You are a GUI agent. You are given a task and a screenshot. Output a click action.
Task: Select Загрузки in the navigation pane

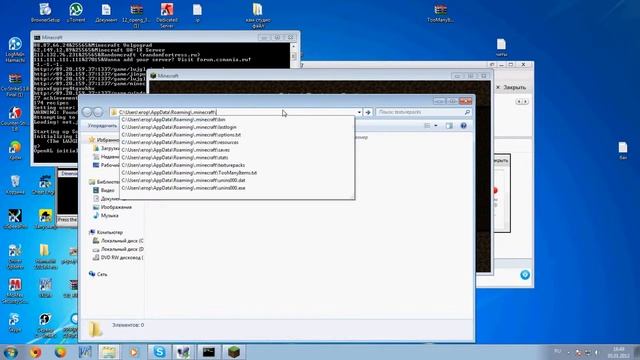[x=106, y=148]
